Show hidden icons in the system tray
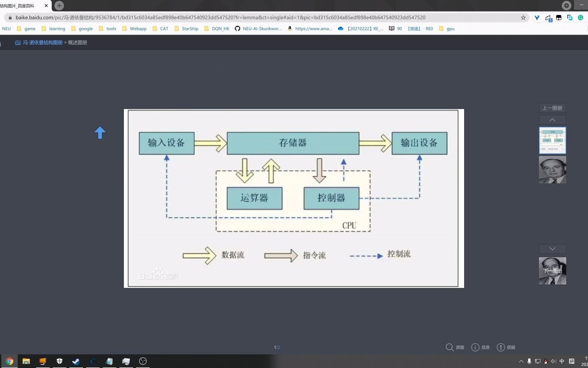Screen dimensions: 588x368 pos(521,361)
